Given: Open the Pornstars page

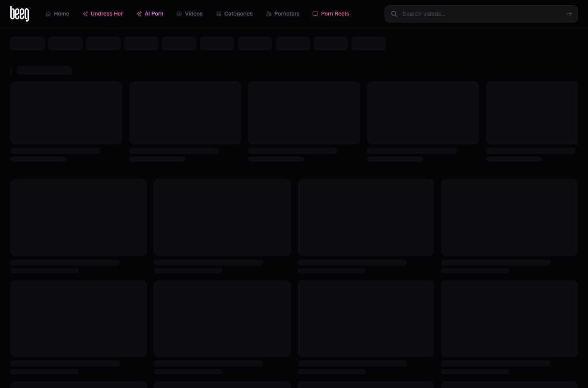Looking at the screenshot, I should (283, 14).
